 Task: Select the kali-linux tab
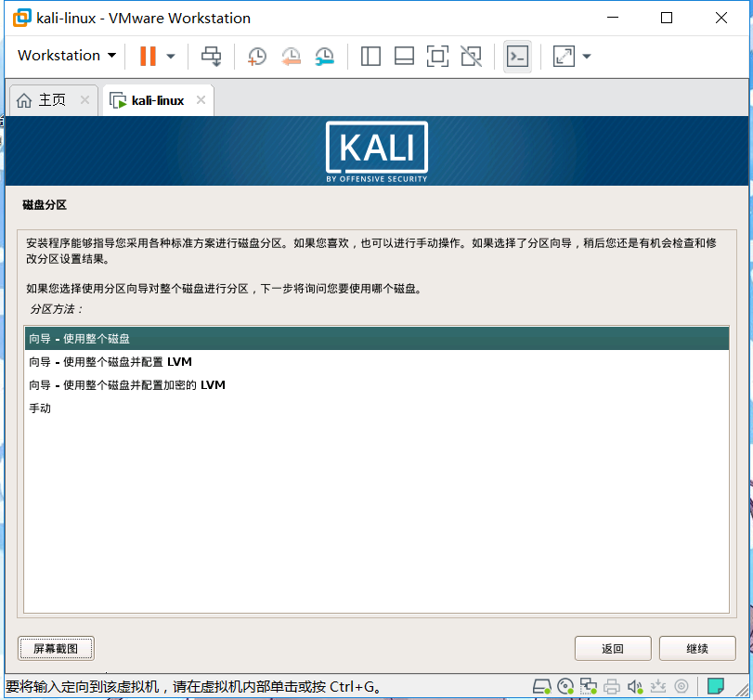(x=158, y=100)
